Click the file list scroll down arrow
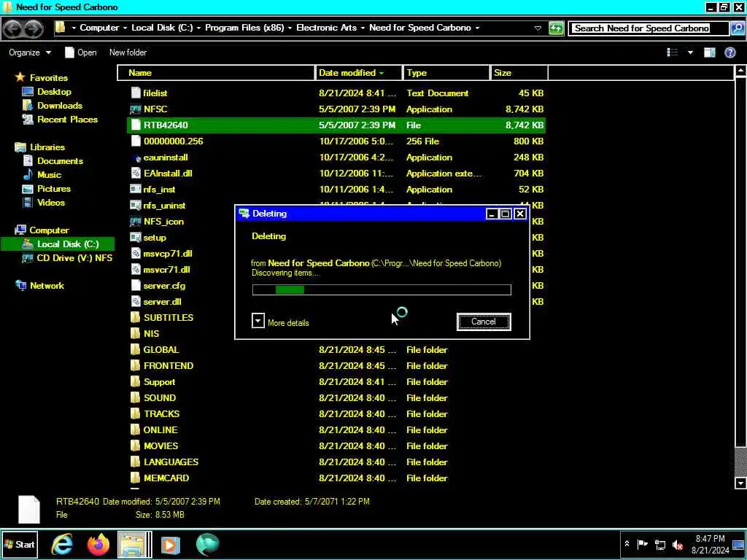The image size is (747, 560). click(x=740, y=483)
